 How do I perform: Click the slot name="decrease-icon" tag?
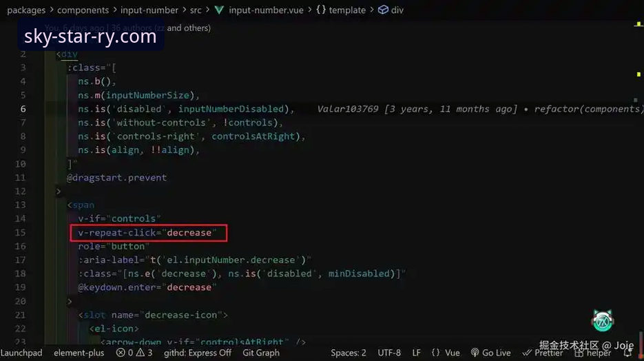(153, 315)
